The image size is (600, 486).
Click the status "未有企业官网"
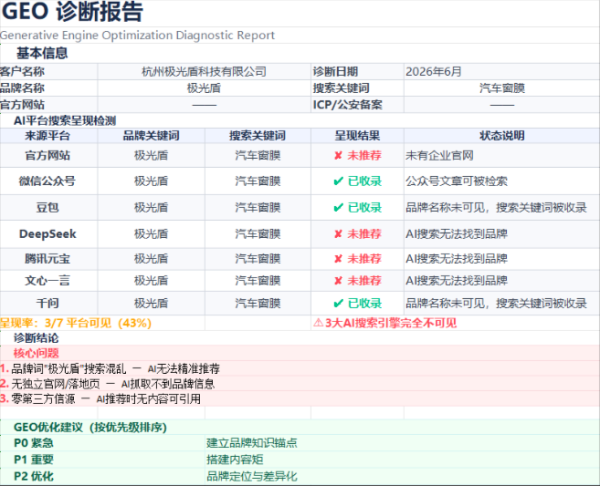pos(439,155)
